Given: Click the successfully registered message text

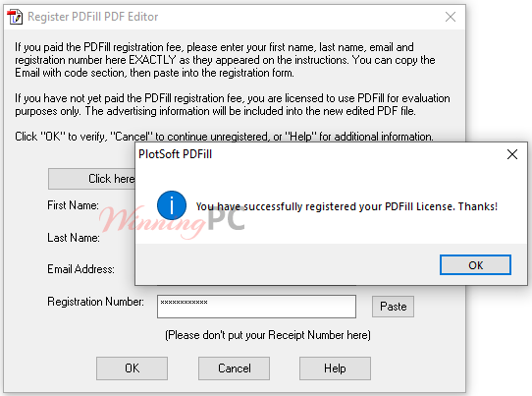Looking at the screenshot, I should (x=346, y=206).
